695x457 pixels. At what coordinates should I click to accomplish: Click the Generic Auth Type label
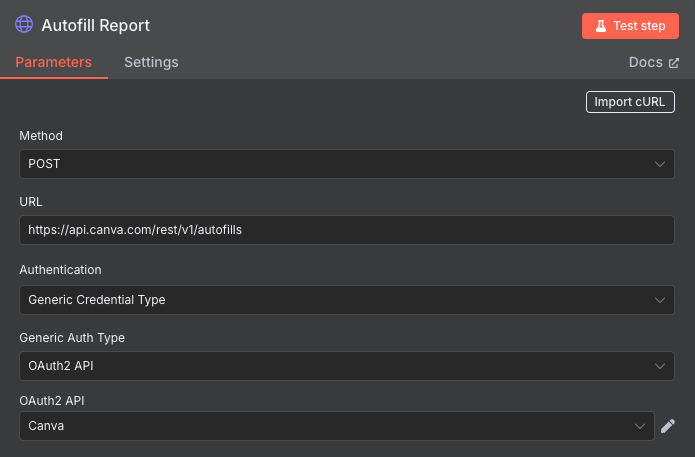(72, 338)
